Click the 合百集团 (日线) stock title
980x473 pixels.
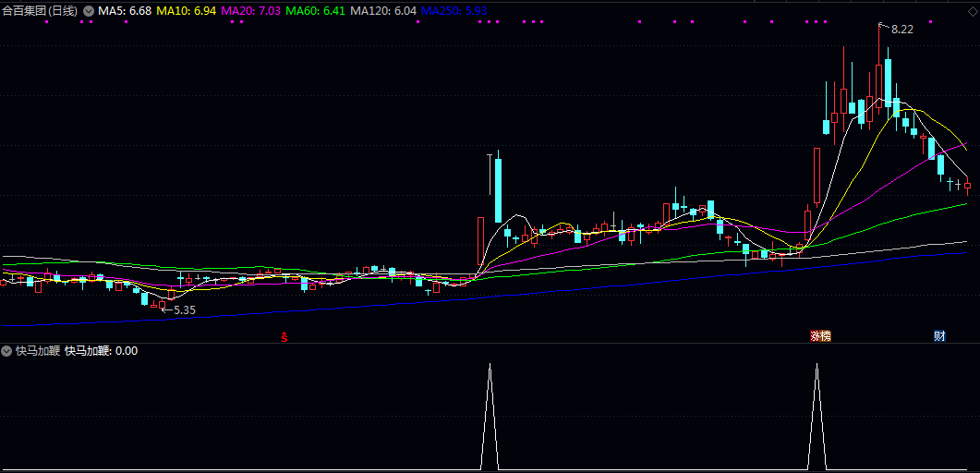pos(41,11)
